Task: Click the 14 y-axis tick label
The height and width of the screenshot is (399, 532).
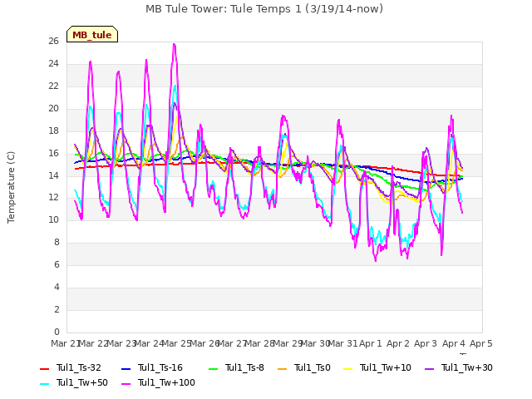Action: tap(53, 175)
